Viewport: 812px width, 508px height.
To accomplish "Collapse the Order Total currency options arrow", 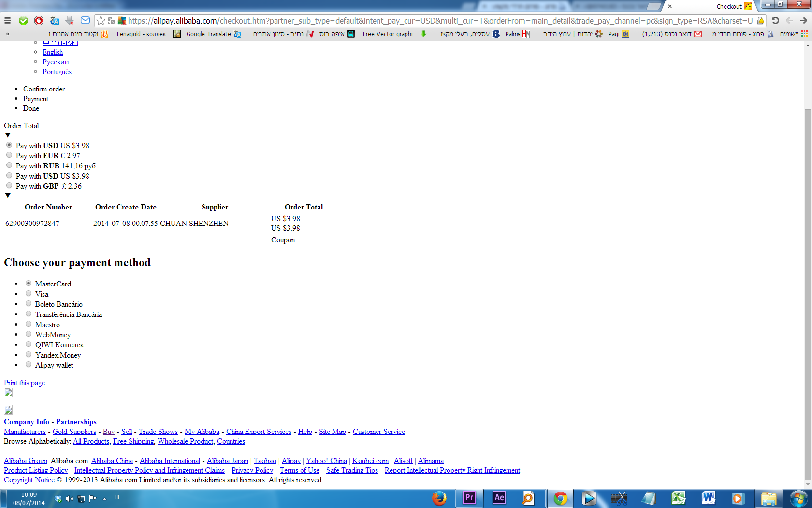I will coord(8,135).
